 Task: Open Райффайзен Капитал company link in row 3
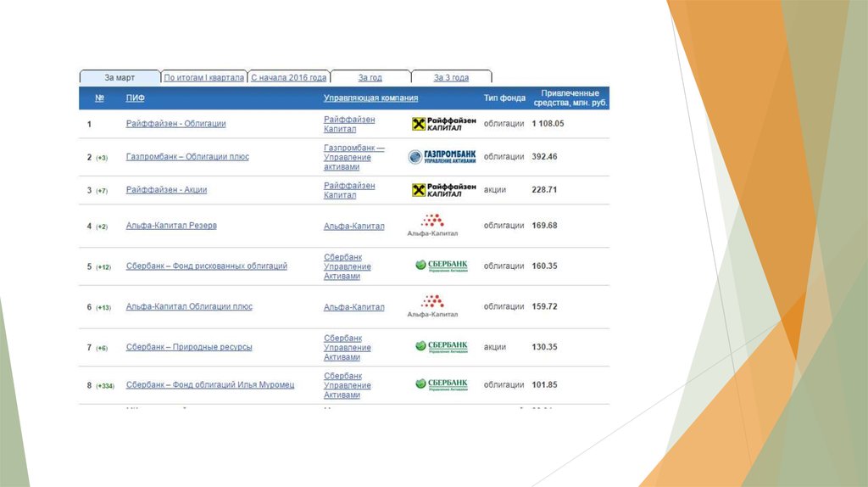tap(348, 190)
